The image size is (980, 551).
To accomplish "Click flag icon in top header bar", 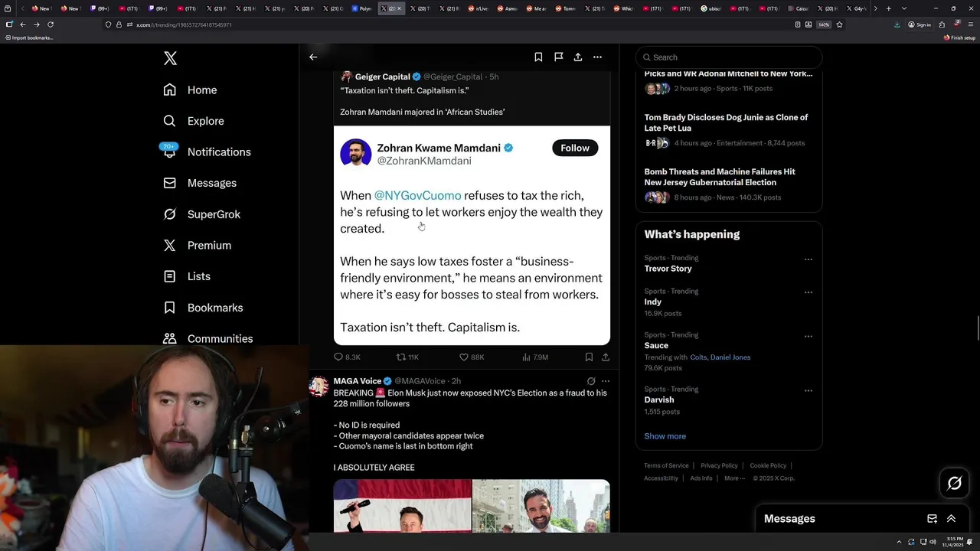I will click(559, 57).
